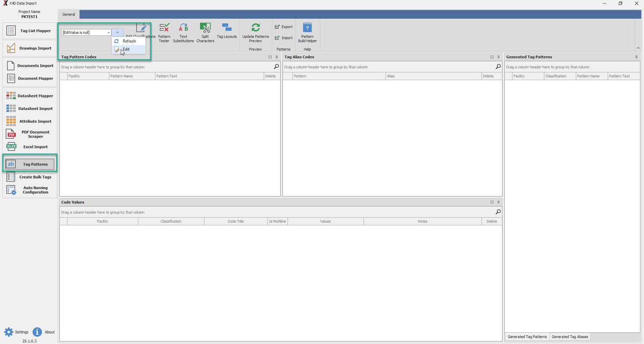The image size is (644, 344).
Task: Open Split Characters tool
Action: [x=205, y=32]
